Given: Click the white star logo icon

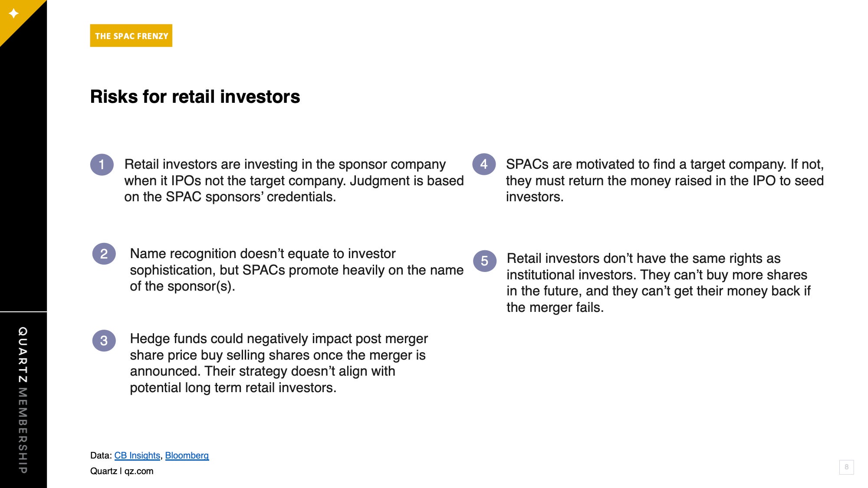Looking at the screenshot, I should point(14,13).
